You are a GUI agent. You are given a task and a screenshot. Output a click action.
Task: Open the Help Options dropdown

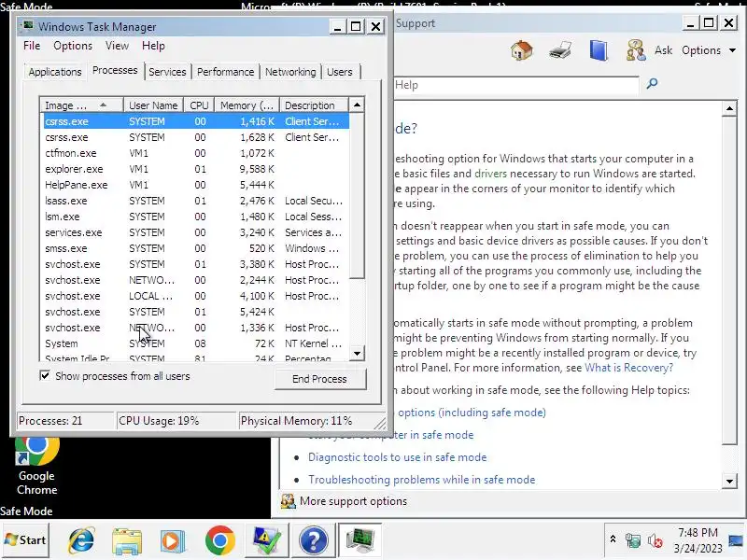[709, 50]
